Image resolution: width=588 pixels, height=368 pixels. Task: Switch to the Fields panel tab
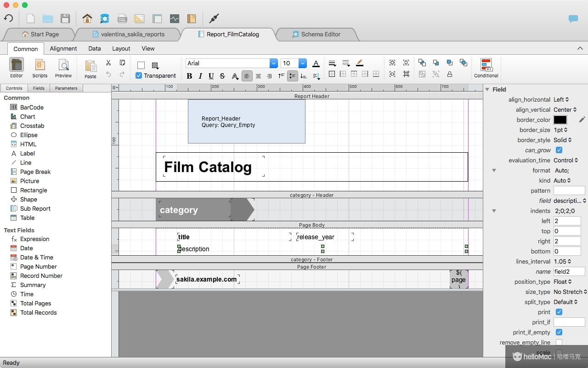[x=39, y=88]
